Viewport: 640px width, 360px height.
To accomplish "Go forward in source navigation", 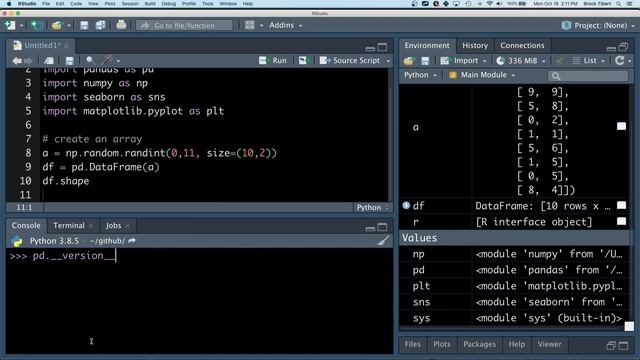I will point(28,61).
